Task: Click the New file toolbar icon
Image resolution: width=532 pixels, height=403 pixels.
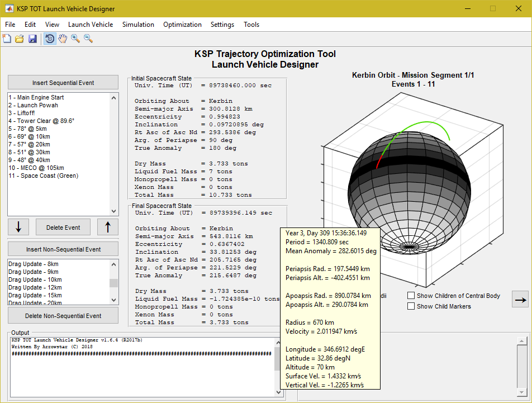Action: pyautogui.click(x=7, y=39)
